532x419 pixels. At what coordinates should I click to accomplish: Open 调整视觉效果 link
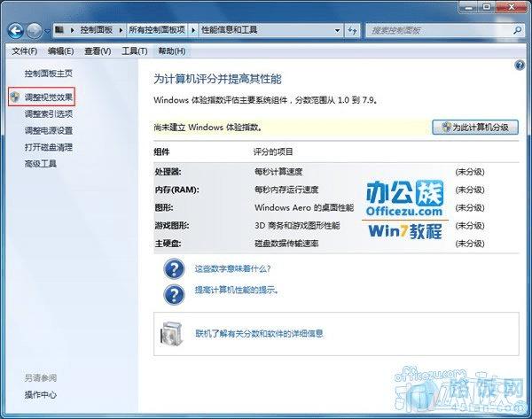[49, 97]
